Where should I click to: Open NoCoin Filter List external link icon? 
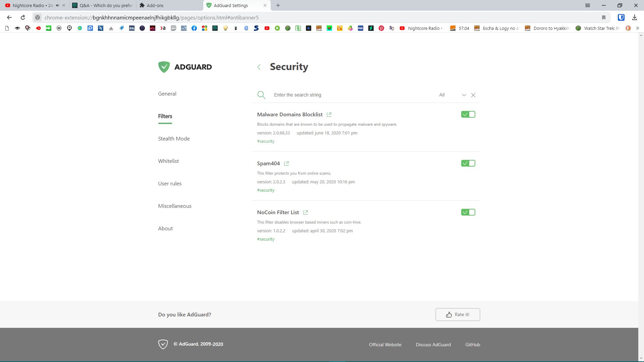point(306,213)
